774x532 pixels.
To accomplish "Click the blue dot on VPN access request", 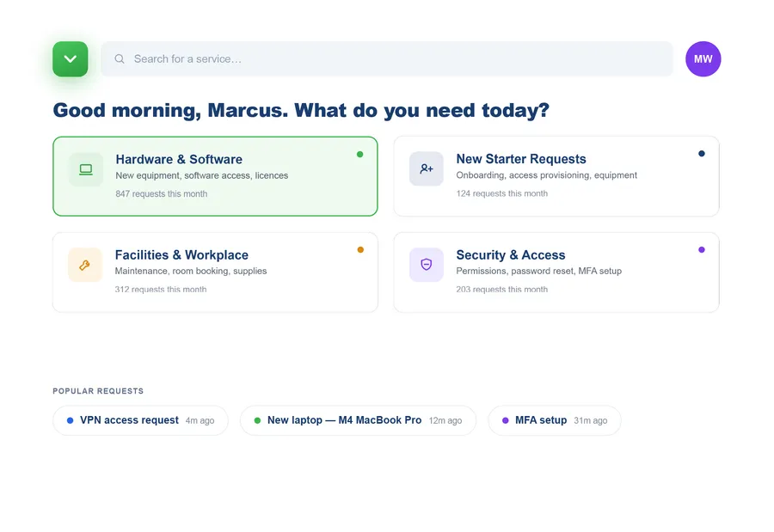I will click(71, 420).
